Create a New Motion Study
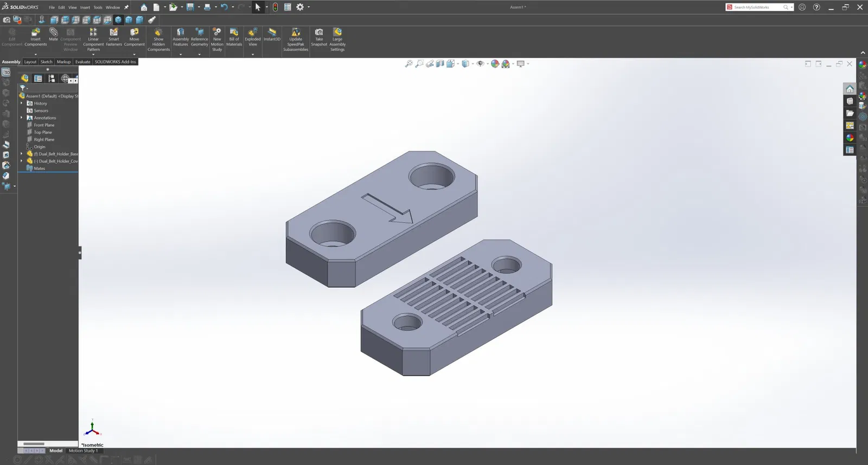 (217, 40)
